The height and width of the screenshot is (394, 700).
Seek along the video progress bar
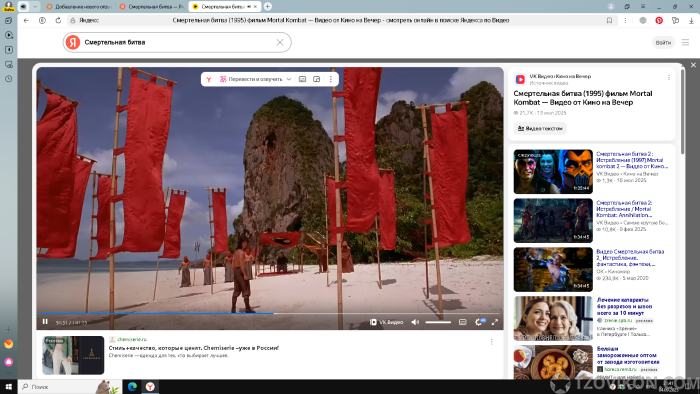point(270,314)
